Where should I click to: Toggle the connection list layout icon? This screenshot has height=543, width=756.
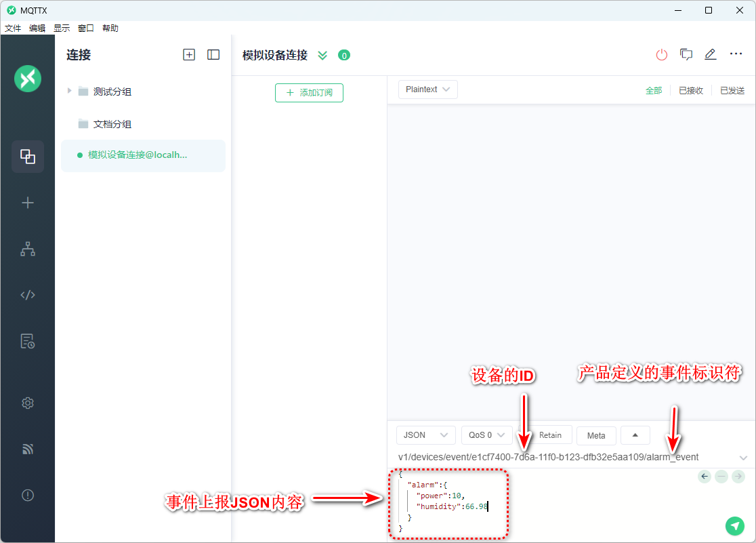tap(213, 55)
